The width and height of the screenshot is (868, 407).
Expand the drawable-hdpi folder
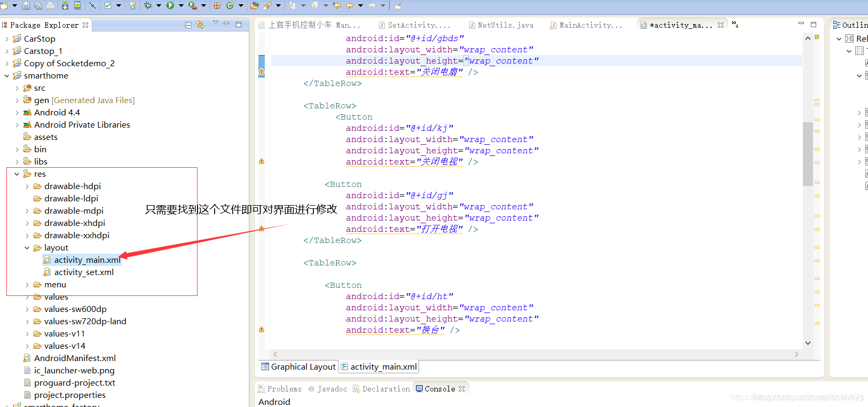27,186
